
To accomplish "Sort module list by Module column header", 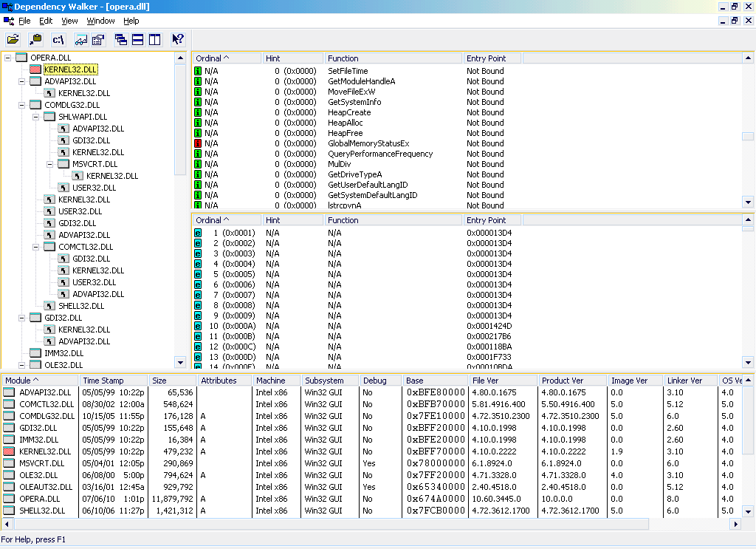I will [x=40, y=380].
